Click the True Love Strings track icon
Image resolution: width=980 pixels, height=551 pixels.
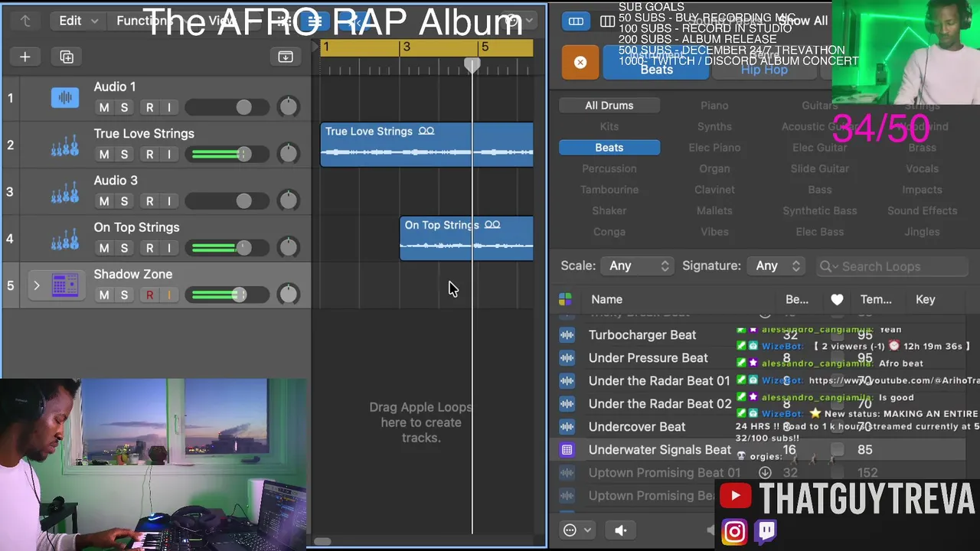(65, 145)
